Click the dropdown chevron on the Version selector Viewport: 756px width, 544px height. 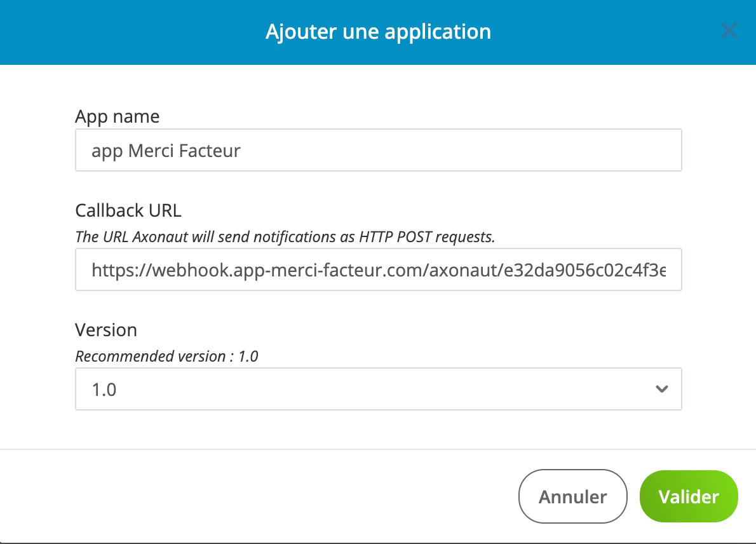pyautogui.click(x=661, y=388)
